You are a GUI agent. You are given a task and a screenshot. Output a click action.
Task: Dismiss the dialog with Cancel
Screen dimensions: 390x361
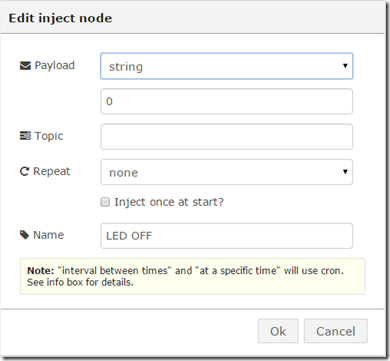(336, 331)
